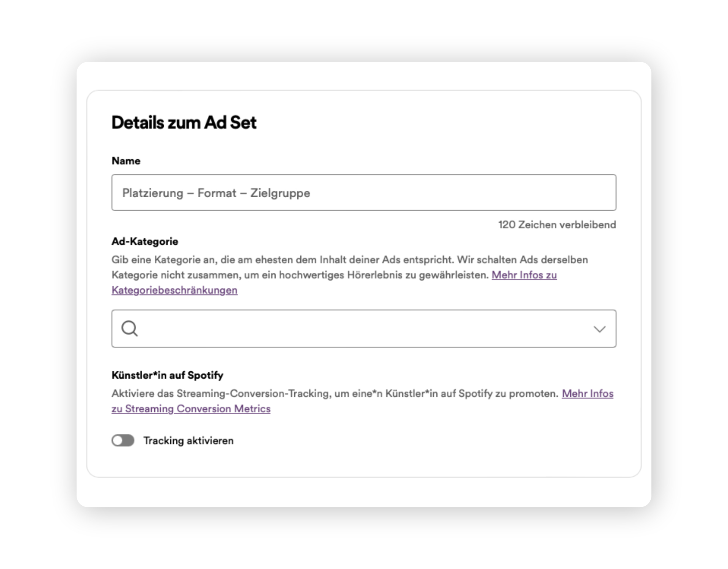Image resolution: width=728 pixels, height=569 pixels.
Task: Click the 'Platzierung – Format – Zielgruppe' placeholder
Action: point(216,193)
